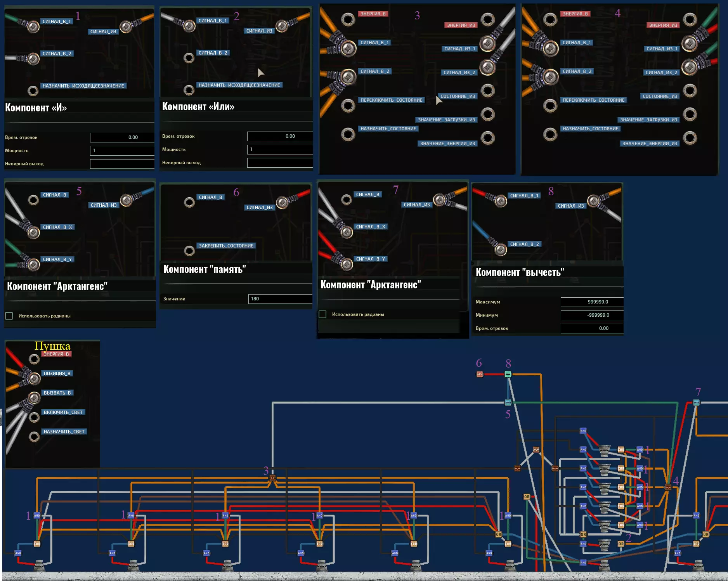Screen dimensions: 728x581
Task: Click the Компонент "вычесть" title text
Action: (x=520, y=272)
